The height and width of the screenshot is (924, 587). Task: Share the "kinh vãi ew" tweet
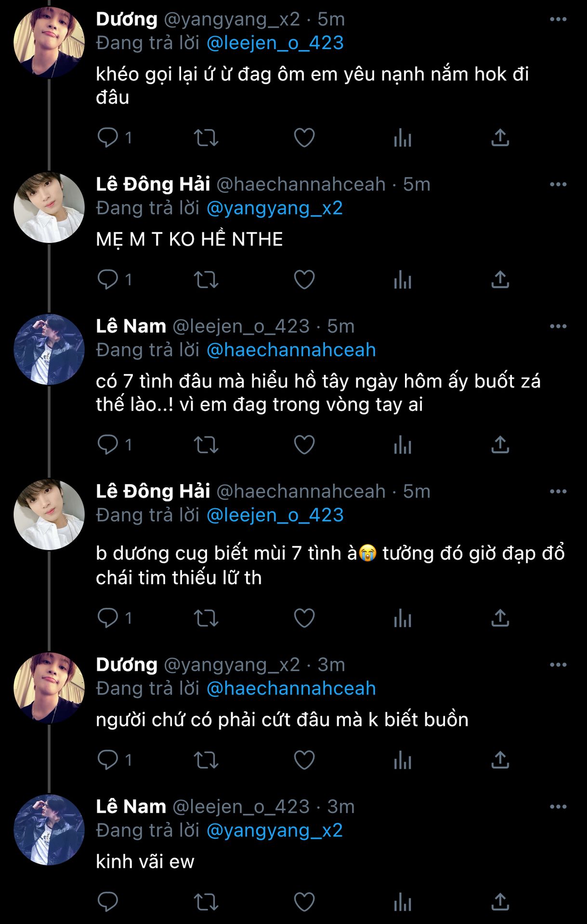(x=500, y=902)
